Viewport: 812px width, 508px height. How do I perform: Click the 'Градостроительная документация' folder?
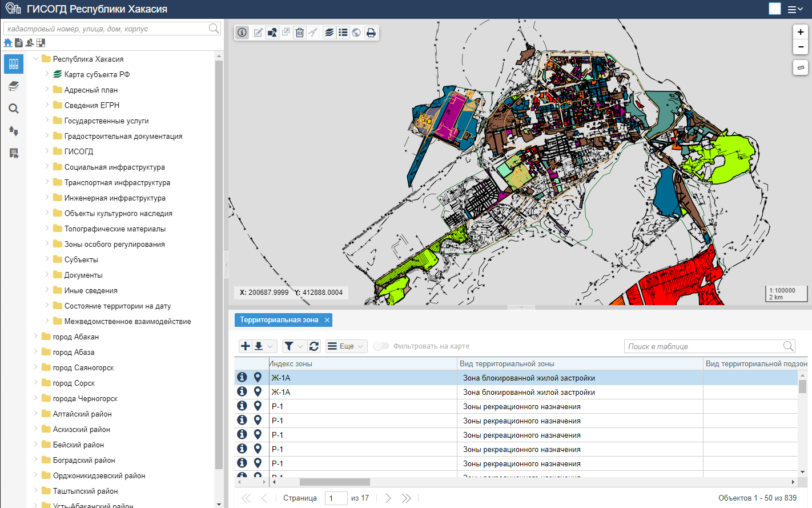tap(123, 136)
